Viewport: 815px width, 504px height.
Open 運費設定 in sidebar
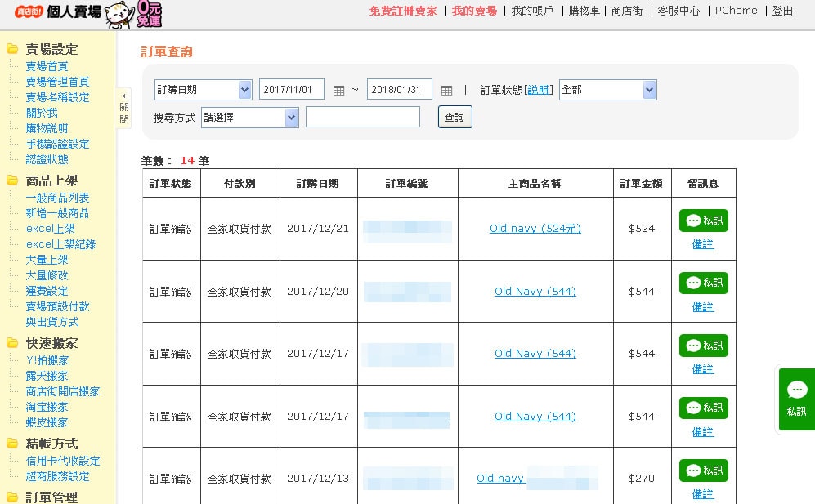(x=47, y=291)
